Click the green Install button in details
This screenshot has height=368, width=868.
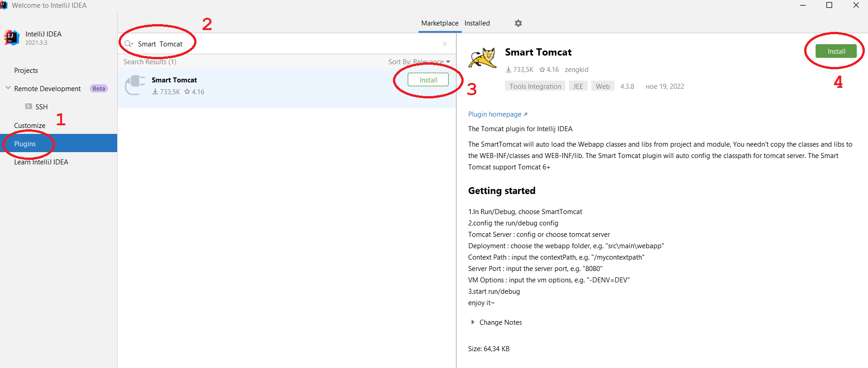(x=836, y=51)
